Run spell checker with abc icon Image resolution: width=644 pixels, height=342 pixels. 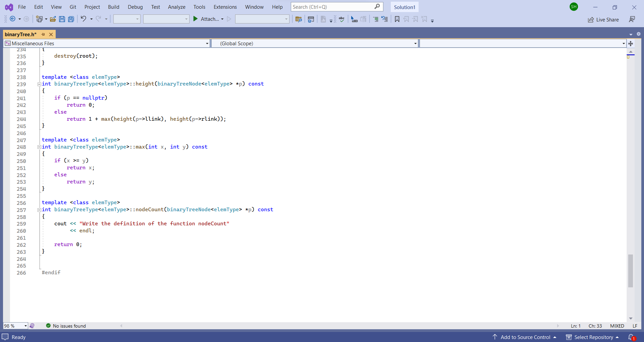coord(341,19)
